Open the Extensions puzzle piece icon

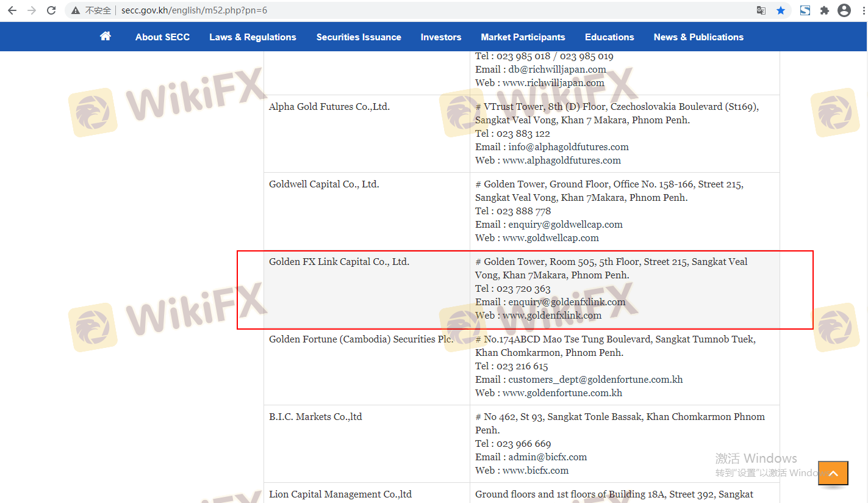(x=825, y=10)
